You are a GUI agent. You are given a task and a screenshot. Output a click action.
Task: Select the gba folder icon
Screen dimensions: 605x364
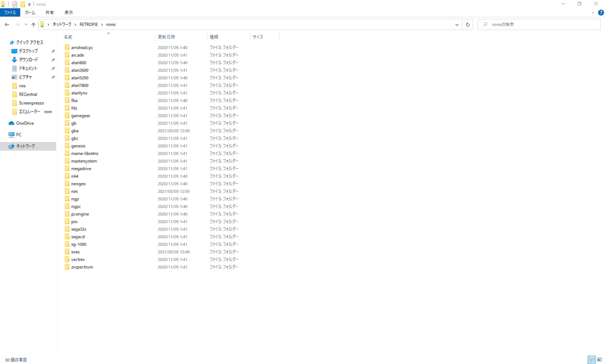[67, 131]
